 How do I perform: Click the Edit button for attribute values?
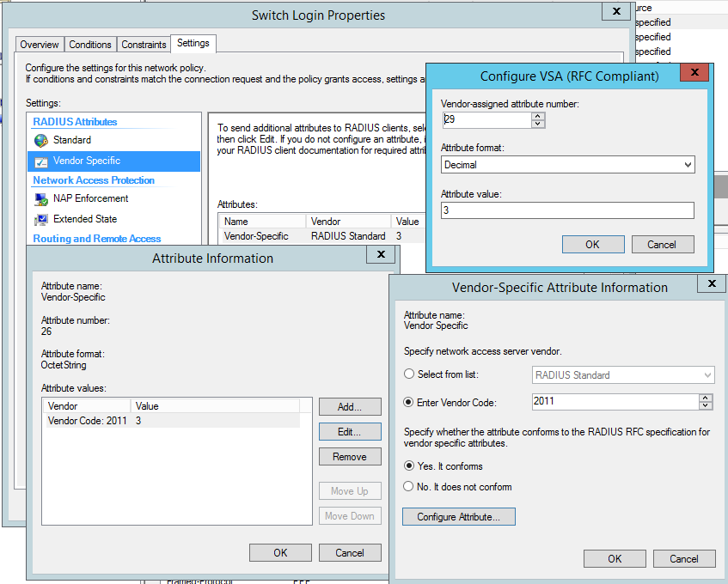click(350, 431)
